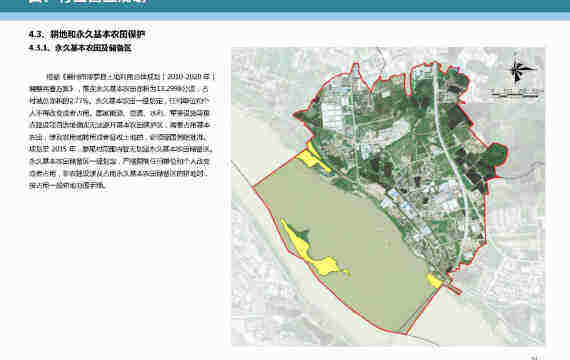Viewport: 570px width, 360px height.
Task: Click the subsection heading 4.3.1 永久基本农田
Action: click(80, 48)
